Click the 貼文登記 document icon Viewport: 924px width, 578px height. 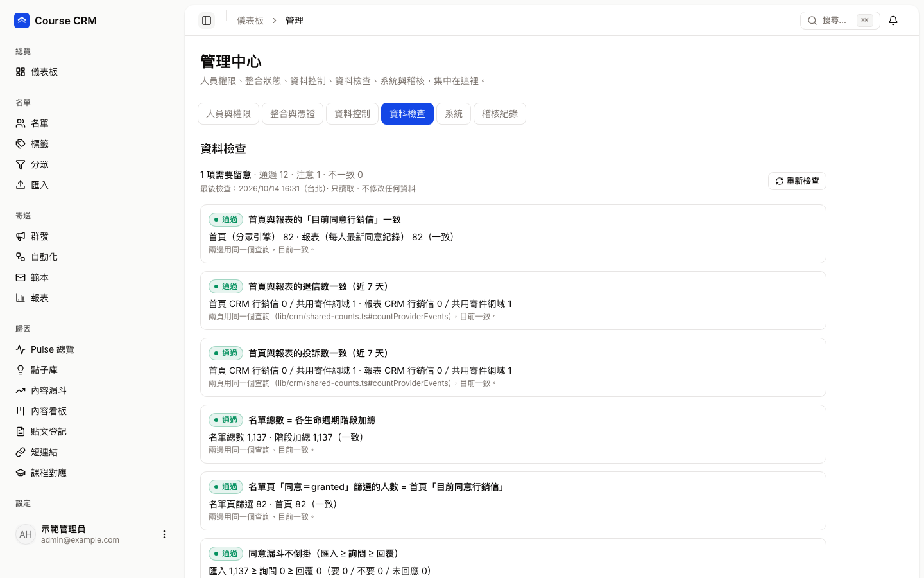pos(21,432)
